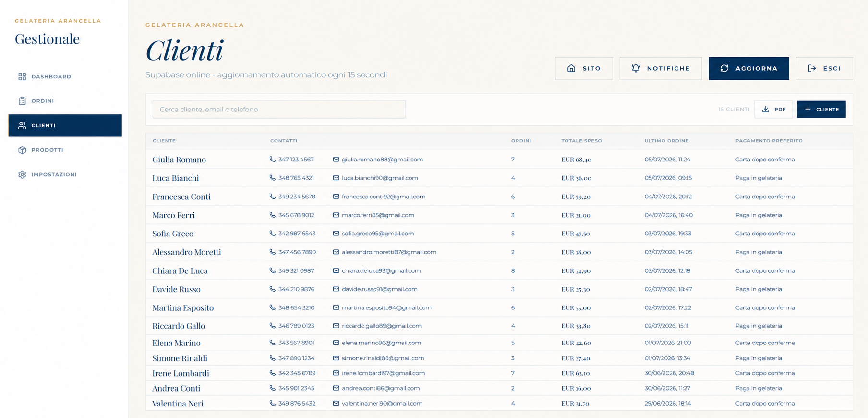Click the bell icon for Notifiche
This screenshot has height=418, width=868.
point(636,68)
